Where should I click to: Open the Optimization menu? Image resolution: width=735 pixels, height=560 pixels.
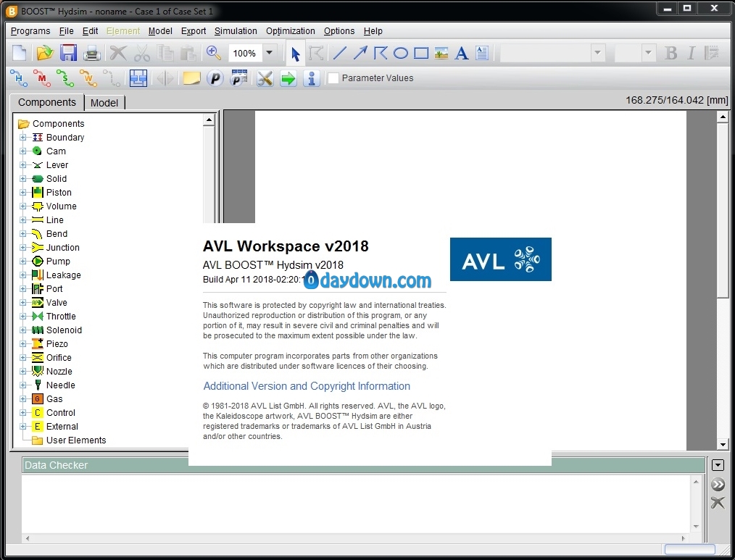[291, 31]
